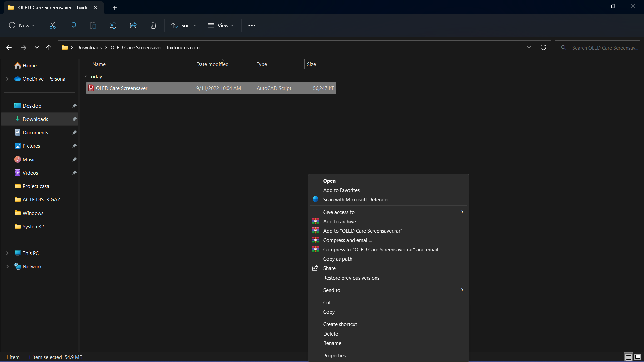Viewport: 644px width, 362px height.
Task: Choose Delete in context menu
Action: [388, 334]
